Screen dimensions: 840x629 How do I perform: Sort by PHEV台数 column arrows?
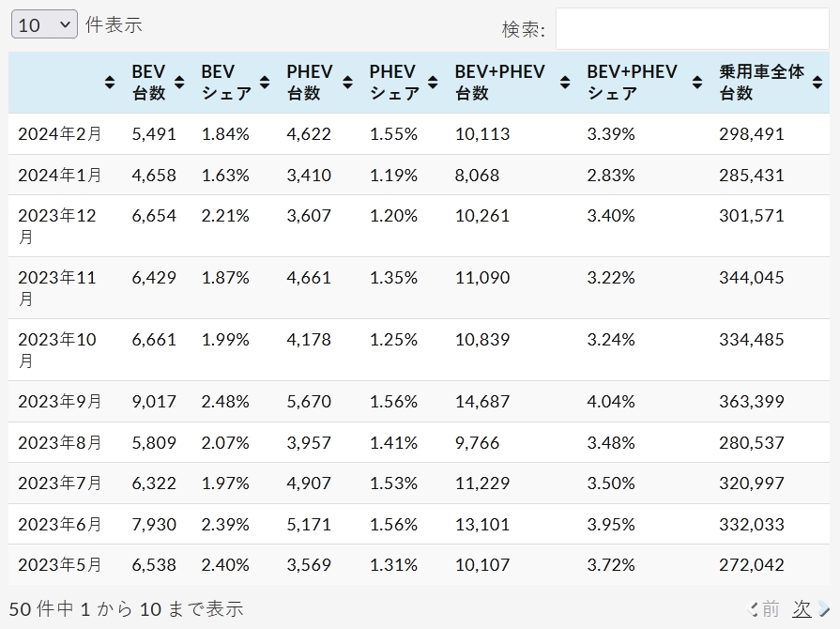pos(347,83)
